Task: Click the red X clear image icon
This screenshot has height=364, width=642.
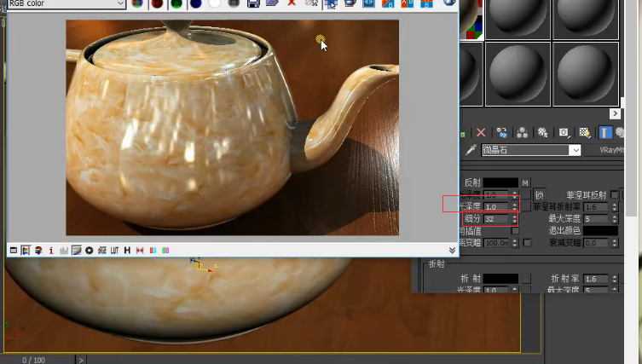Action: point(292,3)
